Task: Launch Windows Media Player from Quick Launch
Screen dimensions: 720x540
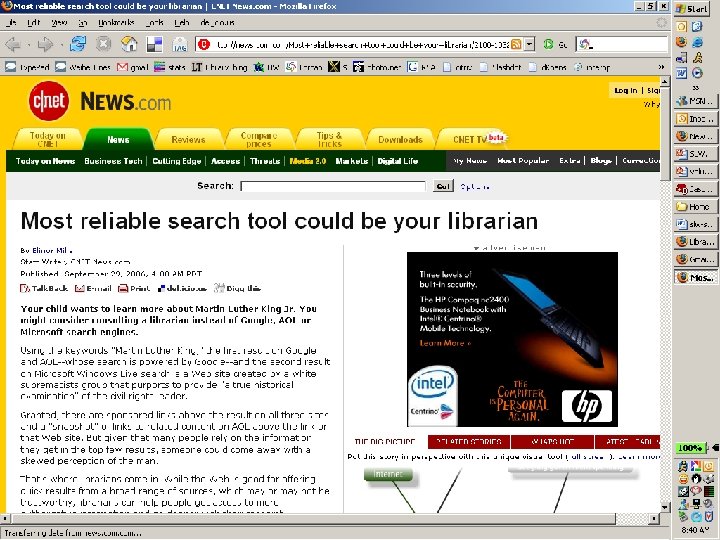Action: [x=698, y=73]
